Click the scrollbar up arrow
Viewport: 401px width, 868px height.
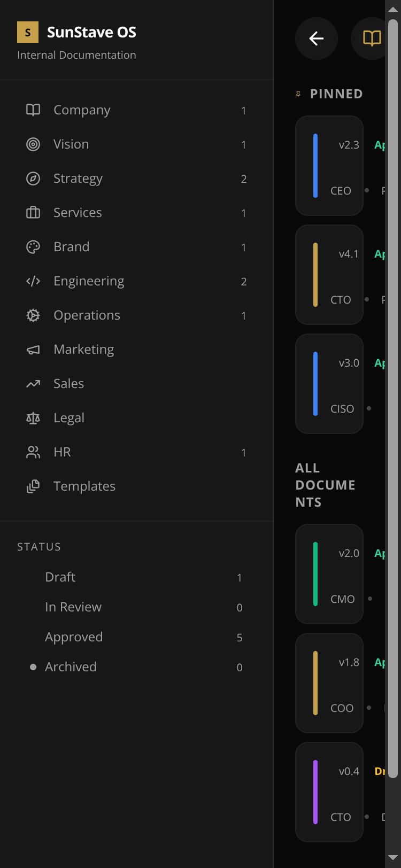(393, 9)
